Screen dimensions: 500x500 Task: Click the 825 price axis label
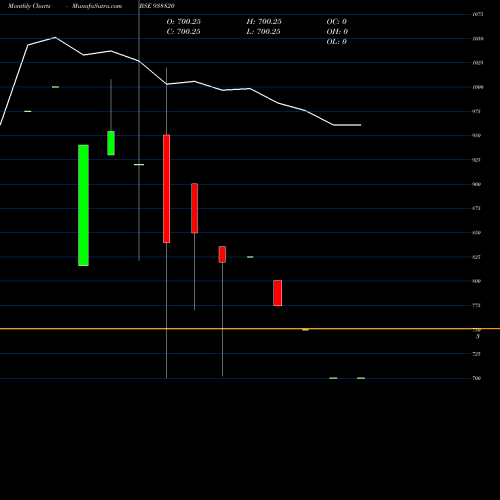476,257
